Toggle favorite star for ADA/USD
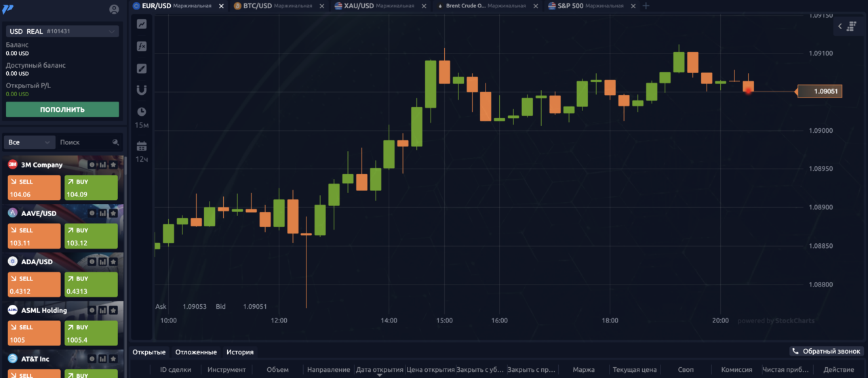868x378 pixels. point(113,261)
